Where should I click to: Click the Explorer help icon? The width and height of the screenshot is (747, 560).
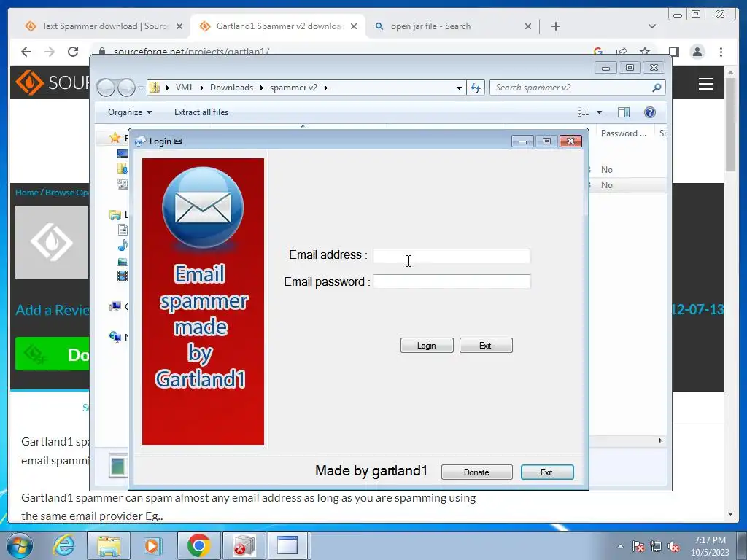pyautogui.click(x=650, y=112)
